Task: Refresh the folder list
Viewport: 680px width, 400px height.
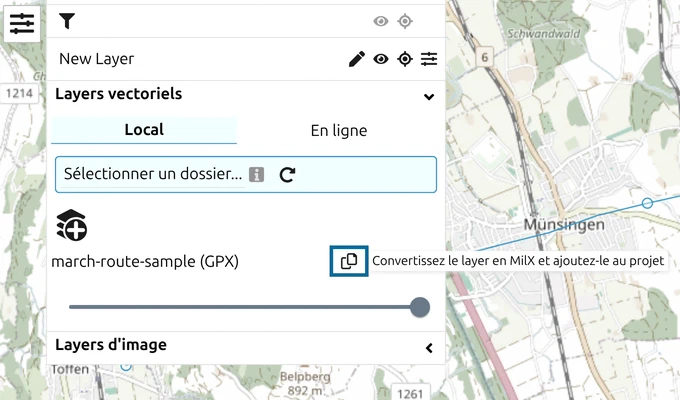Action: click(x=287, y=174)
